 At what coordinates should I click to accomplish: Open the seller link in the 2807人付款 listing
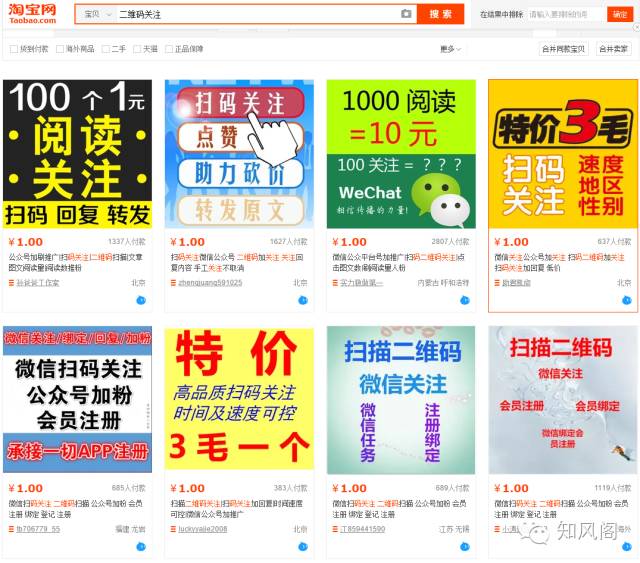pyautogui.click(x=362, y=283)
